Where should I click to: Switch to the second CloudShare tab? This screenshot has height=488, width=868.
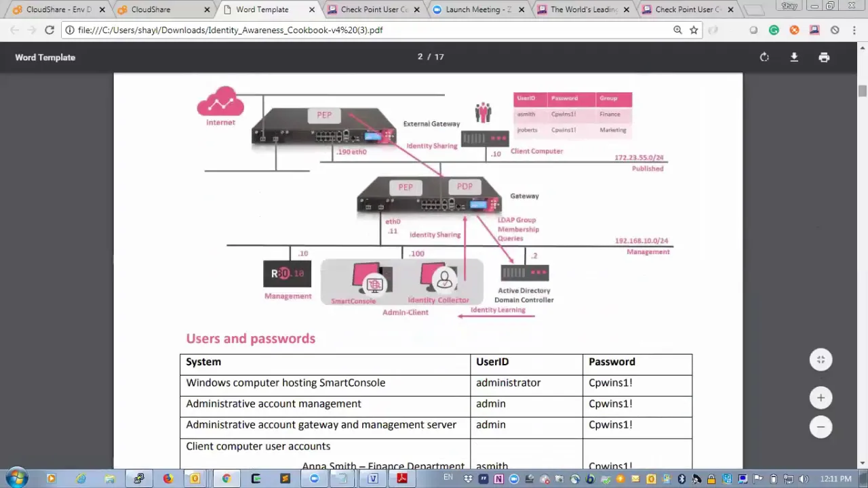(163, 9)
